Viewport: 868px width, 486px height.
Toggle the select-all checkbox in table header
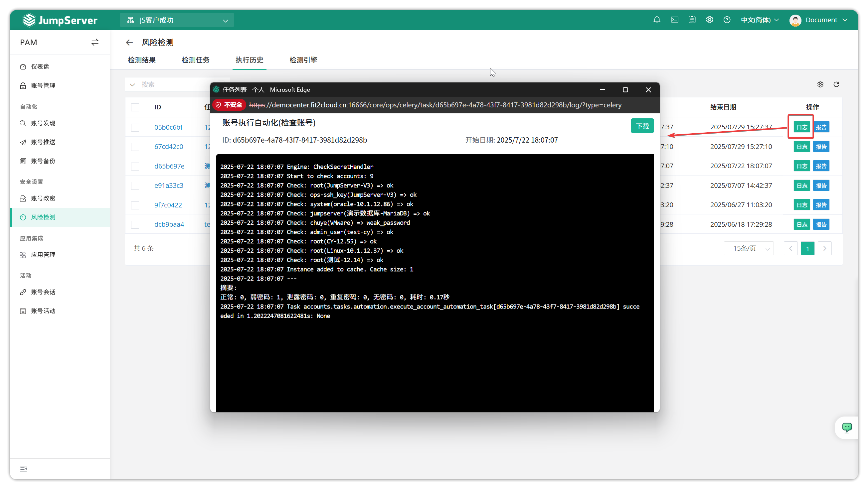click(135, 107)
